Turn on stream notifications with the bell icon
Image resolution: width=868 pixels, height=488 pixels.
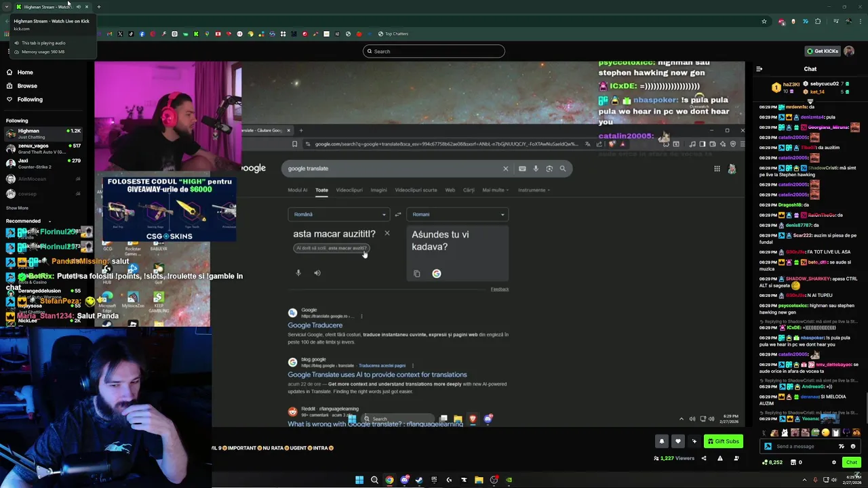pos(662,441)
